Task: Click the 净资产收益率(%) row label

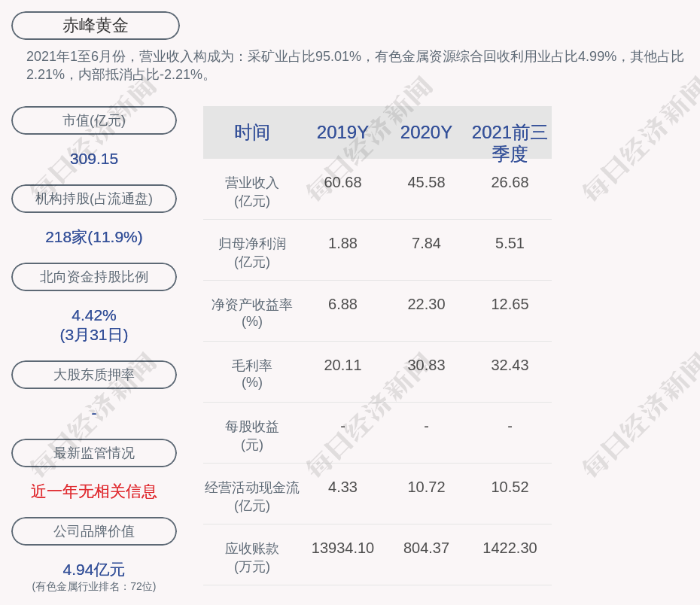Action: coord(252,313)
